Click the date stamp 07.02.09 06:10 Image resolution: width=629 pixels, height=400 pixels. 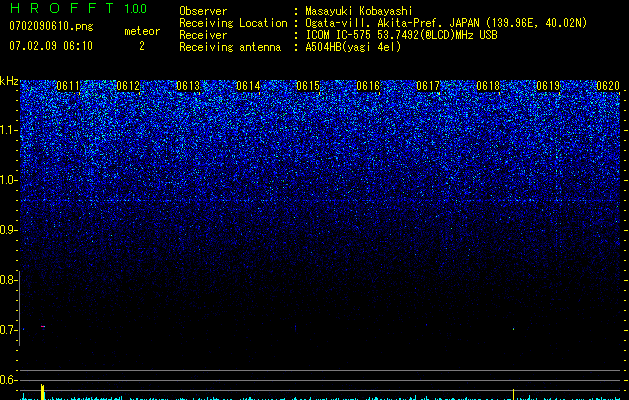tap(51, 46)
